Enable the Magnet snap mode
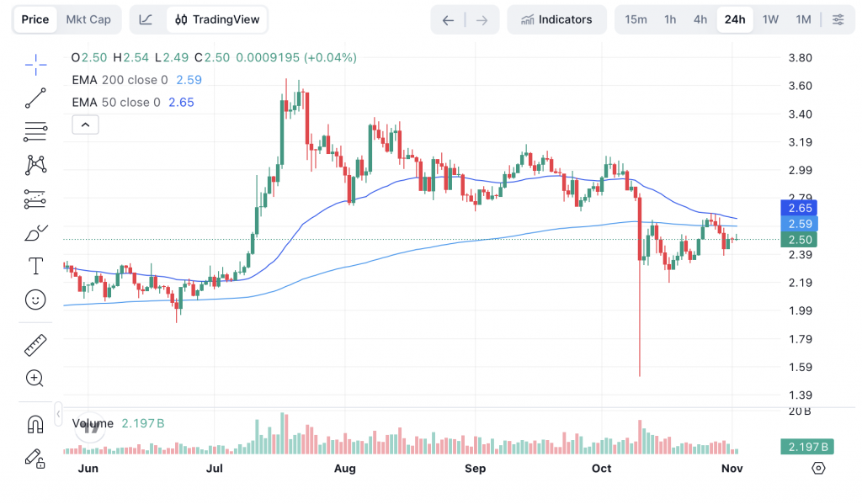 (x=35, y=424)
